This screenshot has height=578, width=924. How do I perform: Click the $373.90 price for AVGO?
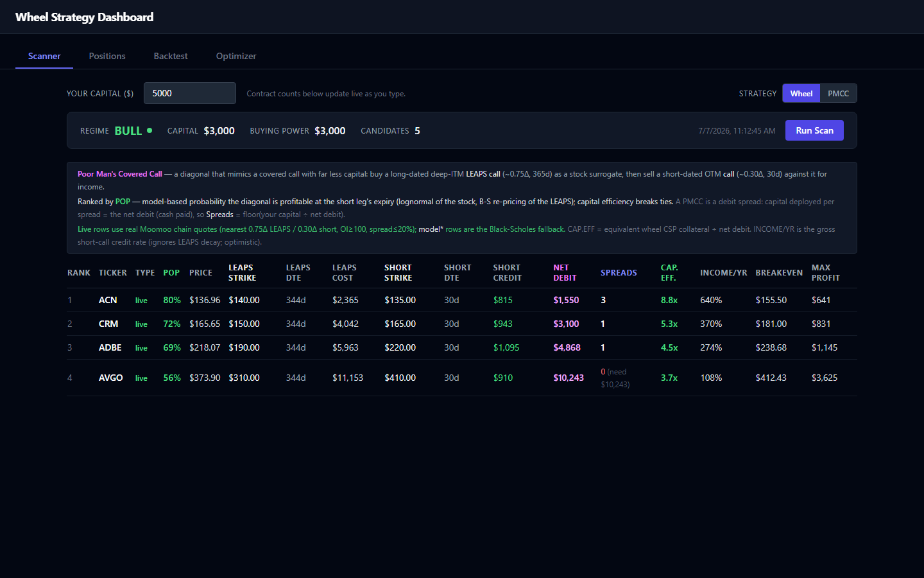pos(205,378)
